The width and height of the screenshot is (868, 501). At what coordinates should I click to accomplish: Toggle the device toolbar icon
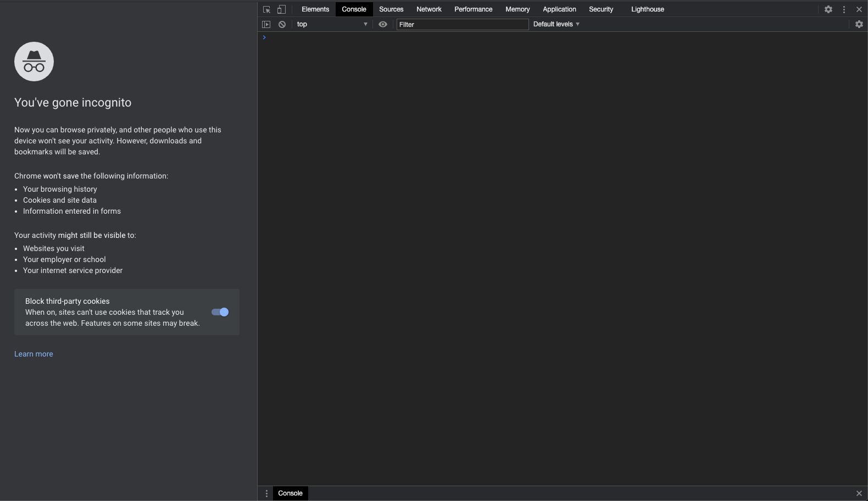[x=281, y=9]
